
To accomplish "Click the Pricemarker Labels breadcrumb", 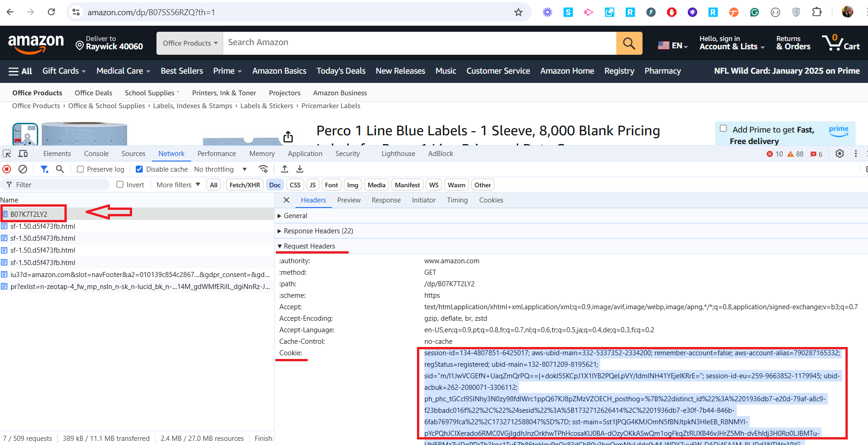I will pos(331,106).
